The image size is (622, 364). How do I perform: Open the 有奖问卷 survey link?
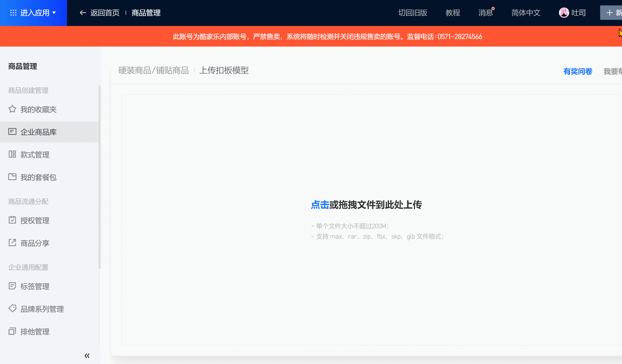tap(577, 71)
